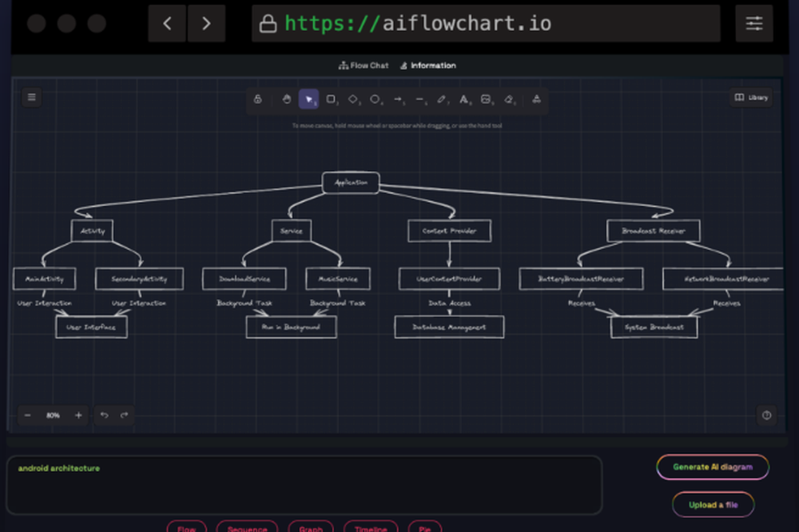
Task: Select the SecondaryActivity node
Action: (139, 279)
